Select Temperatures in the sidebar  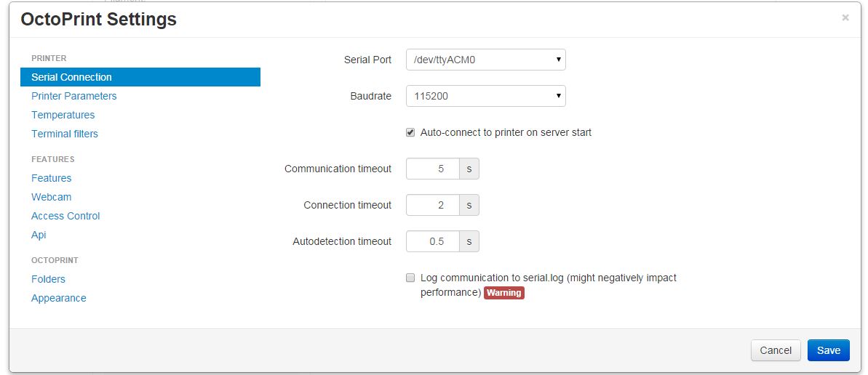tap(63, 115)
